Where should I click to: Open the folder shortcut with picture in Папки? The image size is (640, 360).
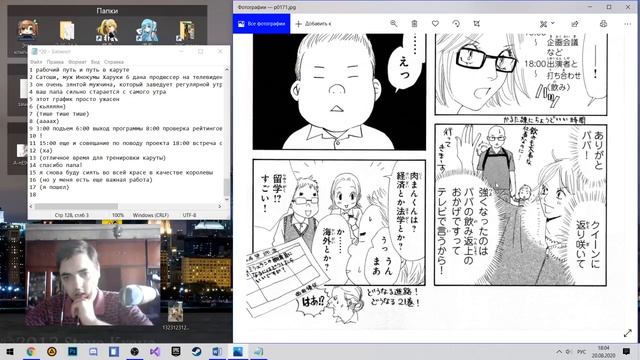186,31
